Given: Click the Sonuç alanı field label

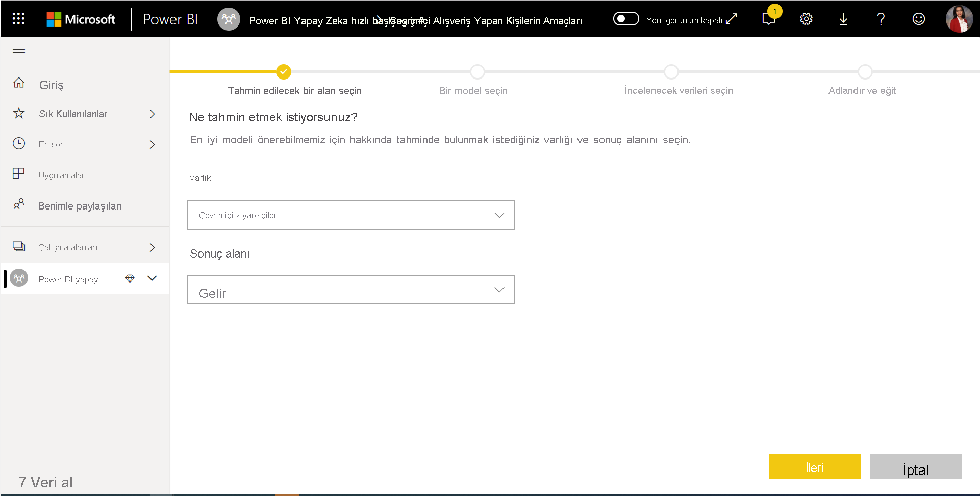Looking at the screenshot, I should tap(220, 254).
